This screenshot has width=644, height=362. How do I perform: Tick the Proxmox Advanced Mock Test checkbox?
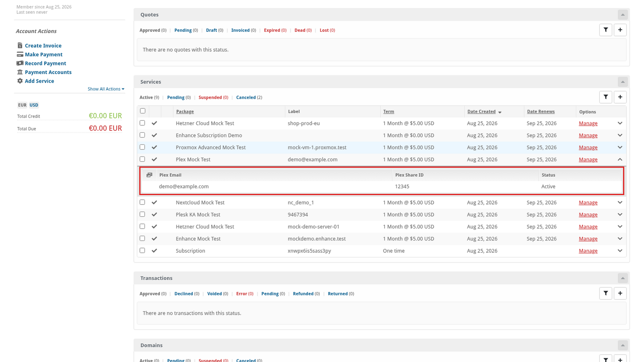pyautogui.click(x=142, y=147)
